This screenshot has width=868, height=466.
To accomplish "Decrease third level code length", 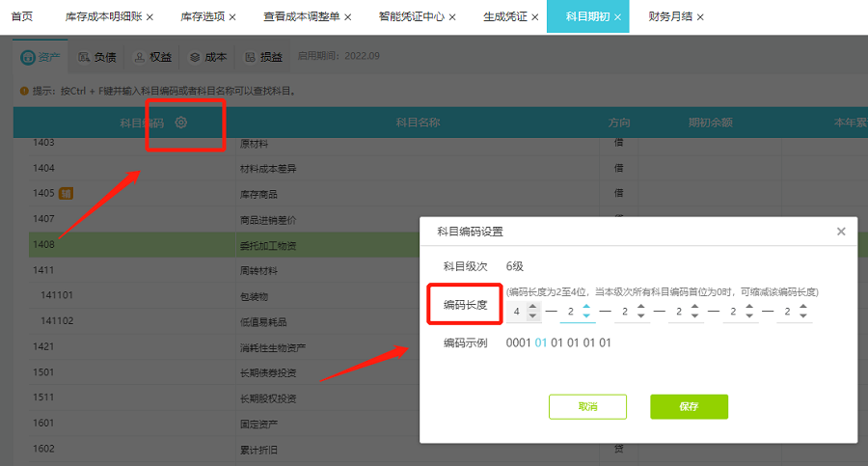I will coord(641,315).
